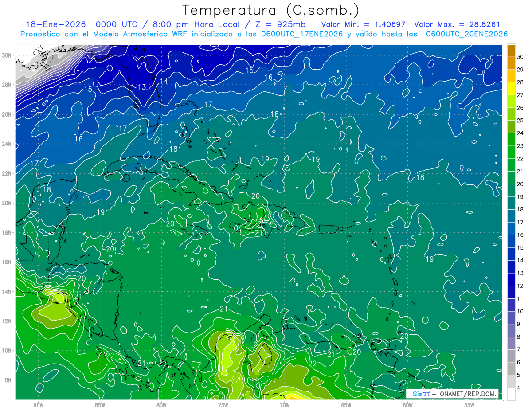Click the "80W" longitude axis label

click(161, 405)
